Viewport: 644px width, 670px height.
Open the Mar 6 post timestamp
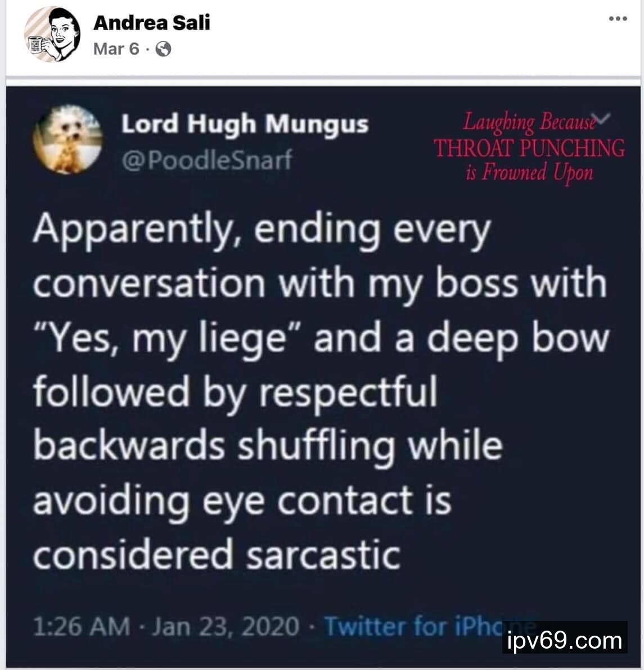[116, 49]
